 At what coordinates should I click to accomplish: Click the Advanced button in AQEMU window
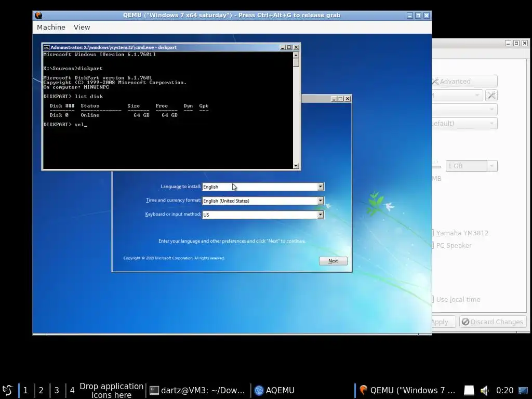click(x=464, y=82)
